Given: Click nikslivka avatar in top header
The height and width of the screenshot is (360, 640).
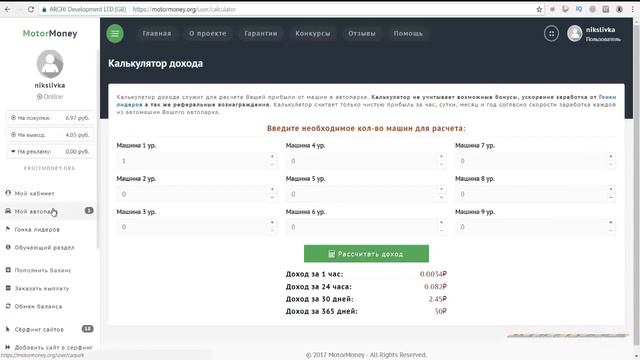Looking at the screenshot, I should tap(574, 33).
